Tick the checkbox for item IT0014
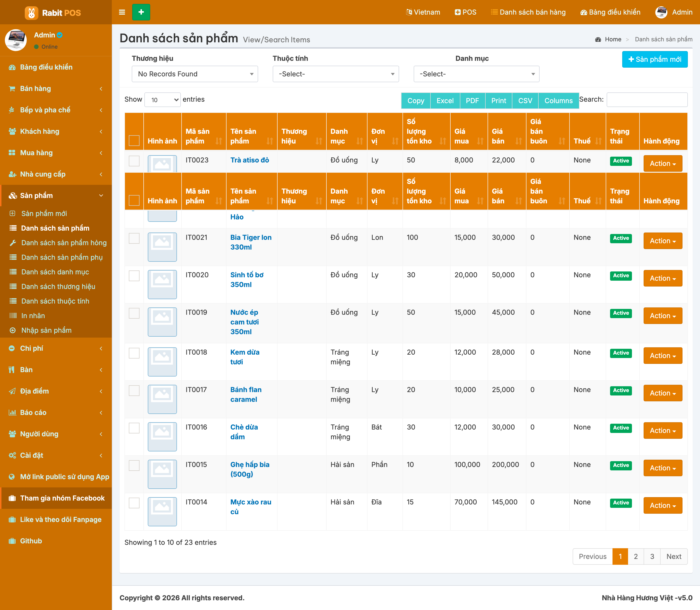The image size is (700, 610). [x=134, y=503]
